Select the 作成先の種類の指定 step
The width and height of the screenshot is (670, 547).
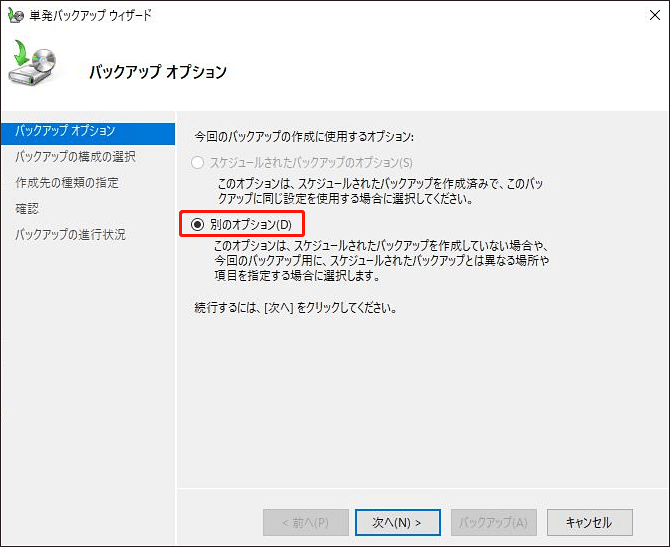pos(67,183)
